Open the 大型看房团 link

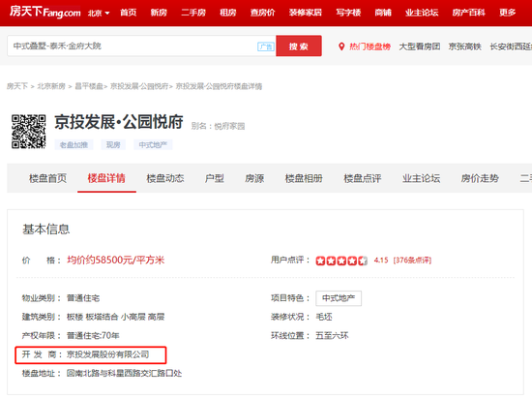[x=420, y=46]
